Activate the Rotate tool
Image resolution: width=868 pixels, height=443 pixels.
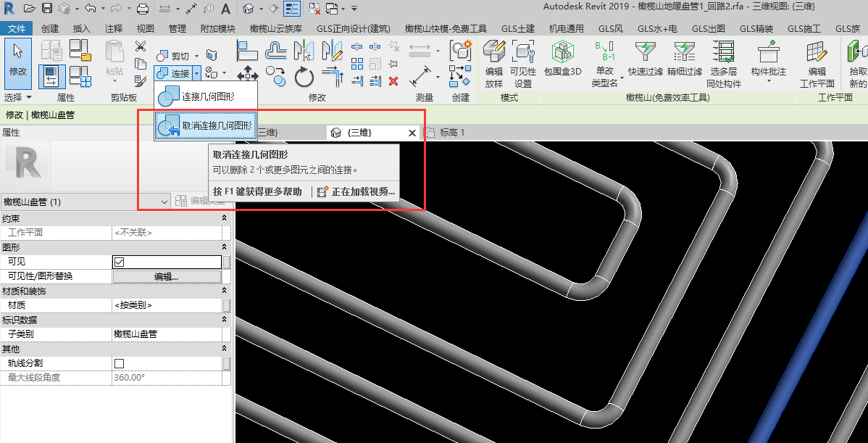pyautogui.click(x=304, y=76)
